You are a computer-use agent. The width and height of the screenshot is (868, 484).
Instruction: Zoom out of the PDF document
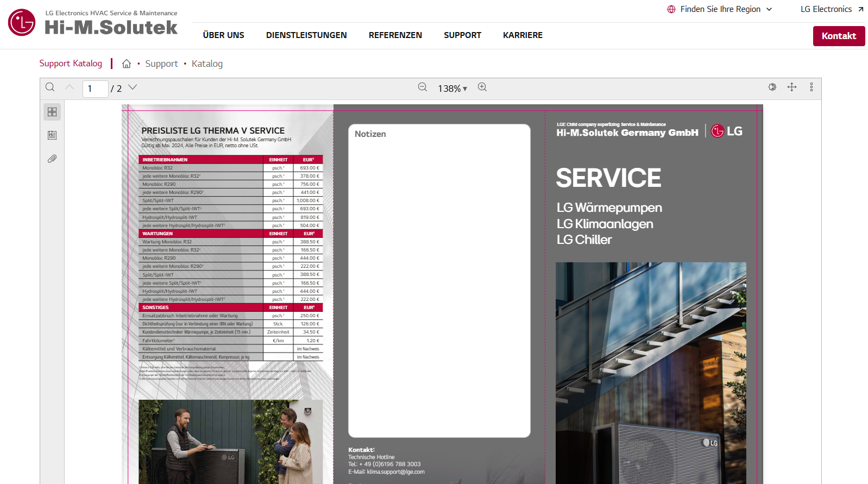[423, 87]
